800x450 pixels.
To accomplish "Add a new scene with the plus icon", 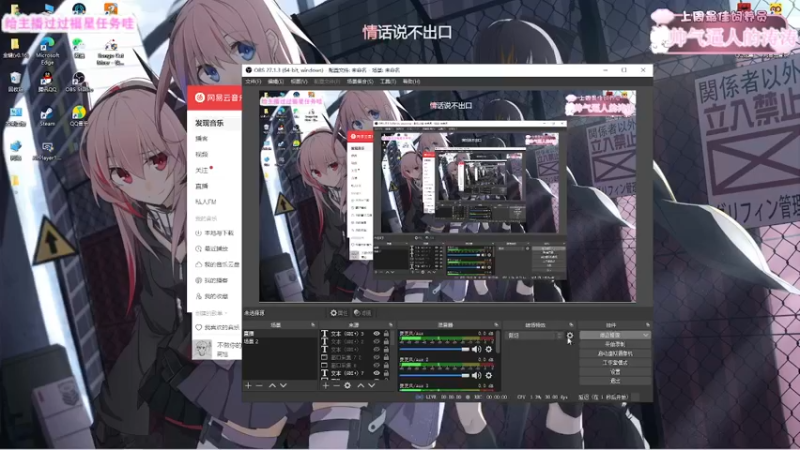I will tap(248, 386).
